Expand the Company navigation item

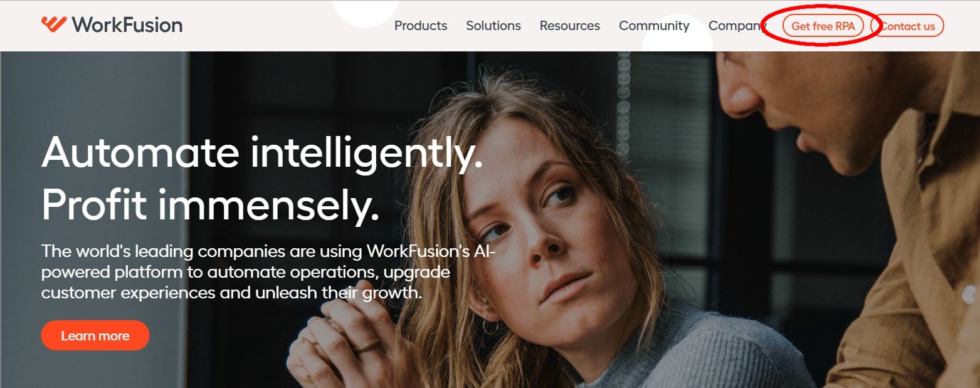[737, 26]
